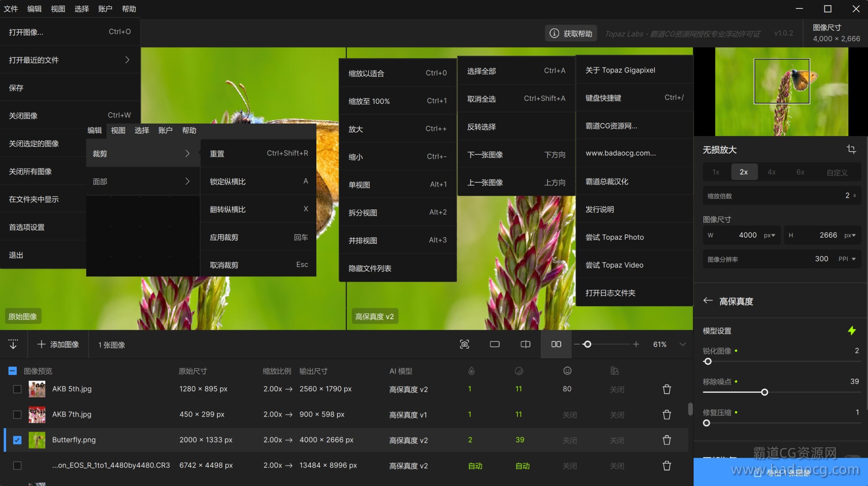
Task: Toggle the select-all 图像预览 checkbox
Action: pos(13,371)
